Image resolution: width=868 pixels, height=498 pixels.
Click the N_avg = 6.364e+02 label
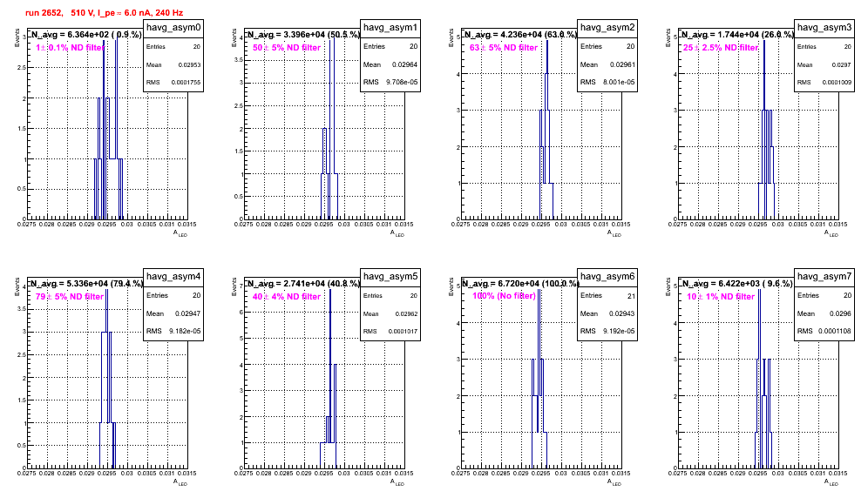click(x=85, y=35)
